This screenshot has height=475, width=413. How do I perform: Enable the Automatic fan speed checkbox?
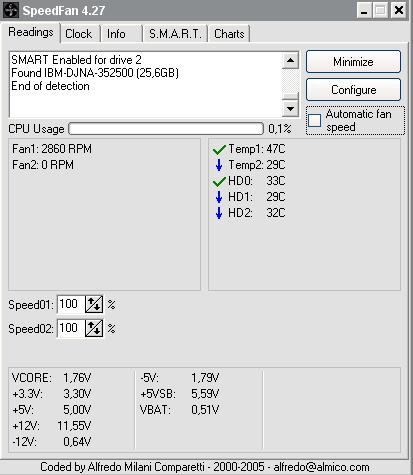[x=314, y=121]
